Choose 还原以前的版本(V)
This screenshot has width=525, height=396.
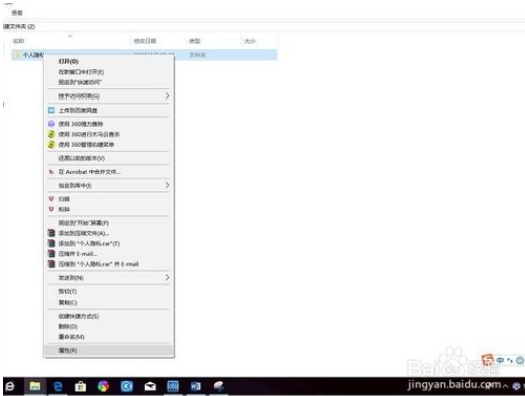(82, 158)
